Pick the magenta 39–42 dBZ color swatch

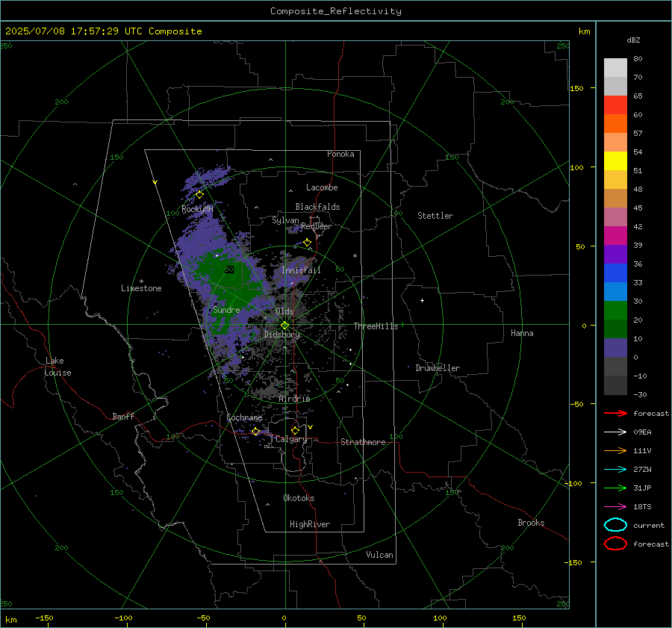pyautogui.click(x=615, y=236)
